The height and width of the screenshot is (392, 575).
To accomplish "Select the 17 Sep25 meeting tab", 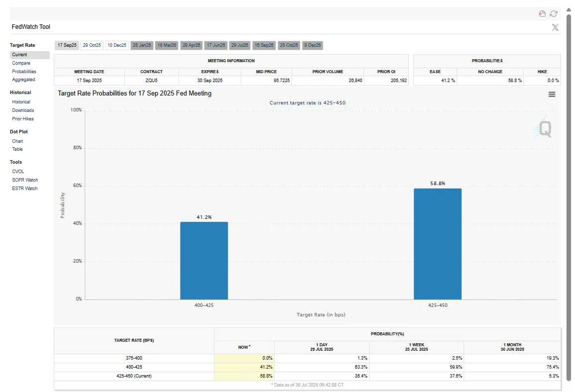I will pos(67,45).
